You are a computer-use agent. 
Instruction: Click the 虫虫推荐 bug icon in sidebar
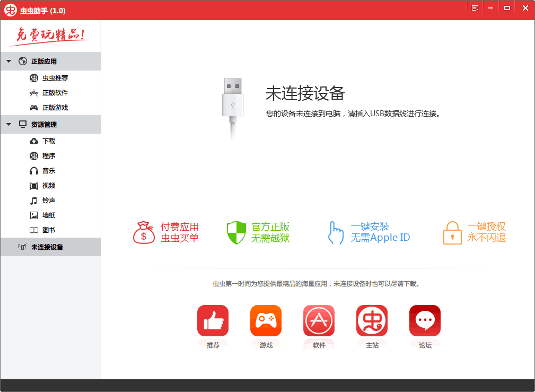(x=34, y=78)
